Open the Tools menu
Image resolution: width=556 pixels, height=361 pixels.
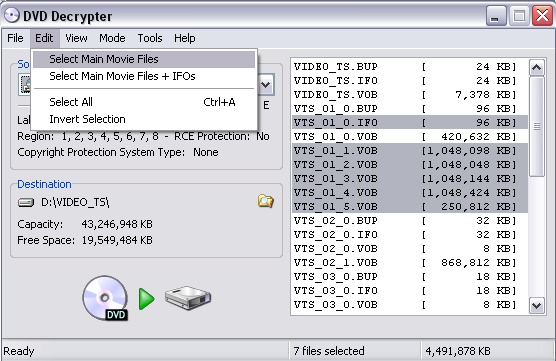[150, 38]
